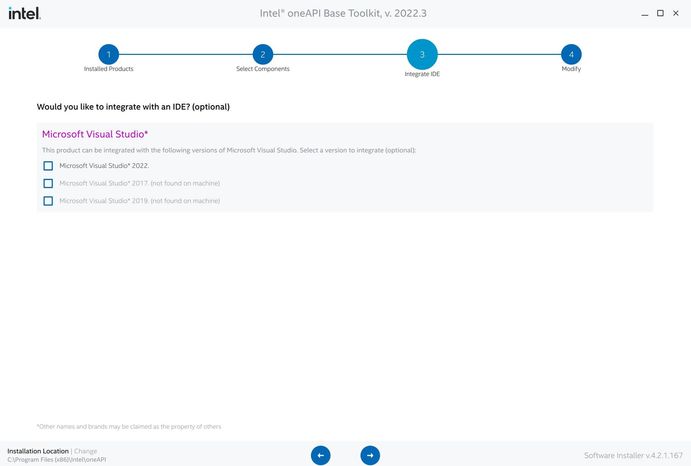Viewport: 691px width, 466px height.
Task: Go back with the left arrow button
Action: click(320, 455)
